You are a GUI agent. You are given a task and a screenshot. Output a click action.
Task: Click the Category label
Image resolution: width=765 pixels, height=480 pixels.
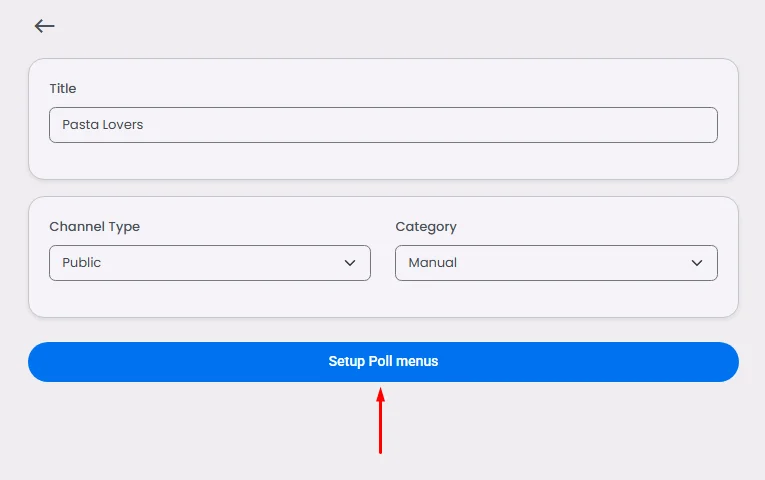[x=426, y=227]
